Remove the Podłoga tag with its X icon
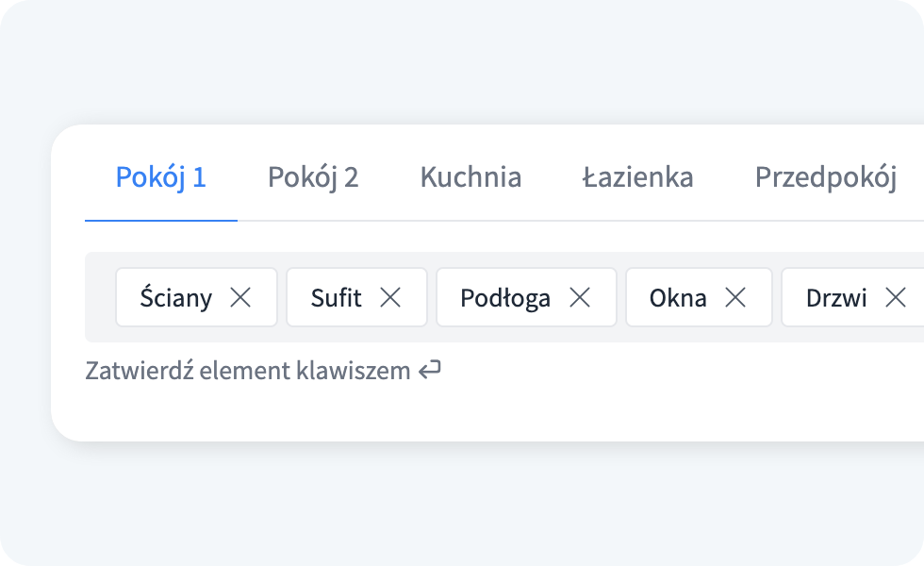This screenshot has height=566, width=924. [x=582, y=297]
